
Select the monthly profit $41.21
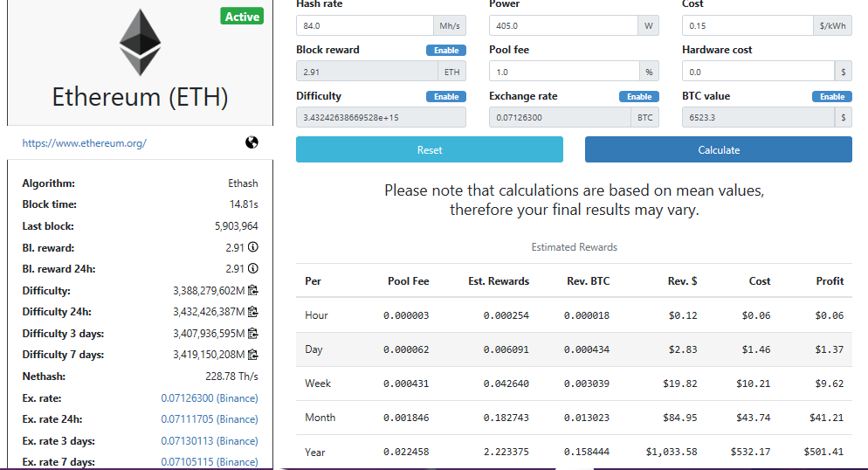826,418
